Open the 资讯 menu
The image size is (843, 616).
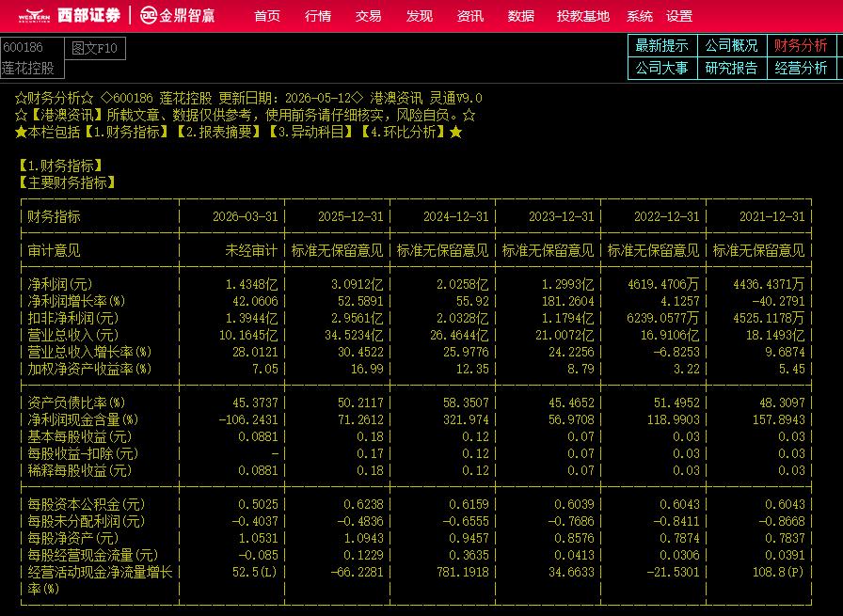[469, 16]
